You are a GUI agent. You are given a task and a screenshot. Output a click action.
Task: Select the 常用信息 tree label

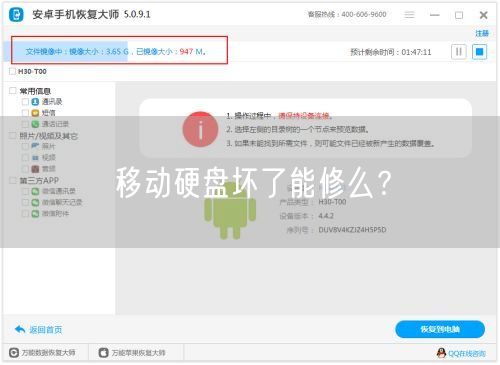tap(35, 91)
